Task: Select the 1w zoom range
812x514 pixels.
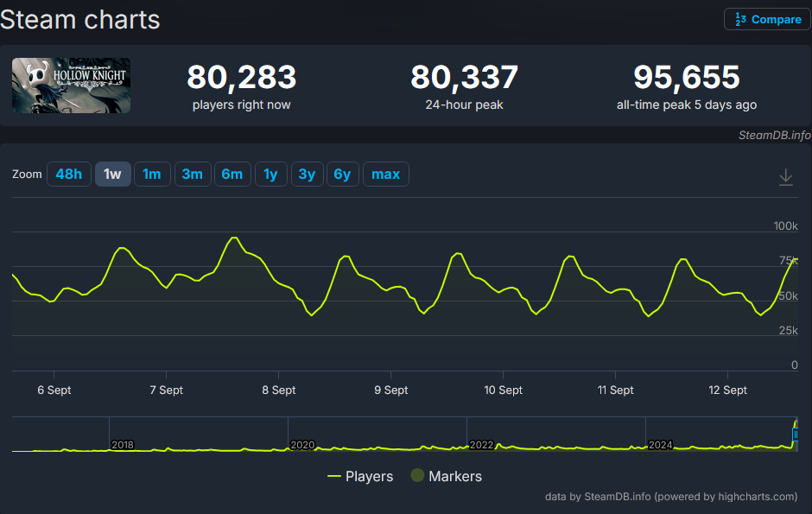Action: 112,175
